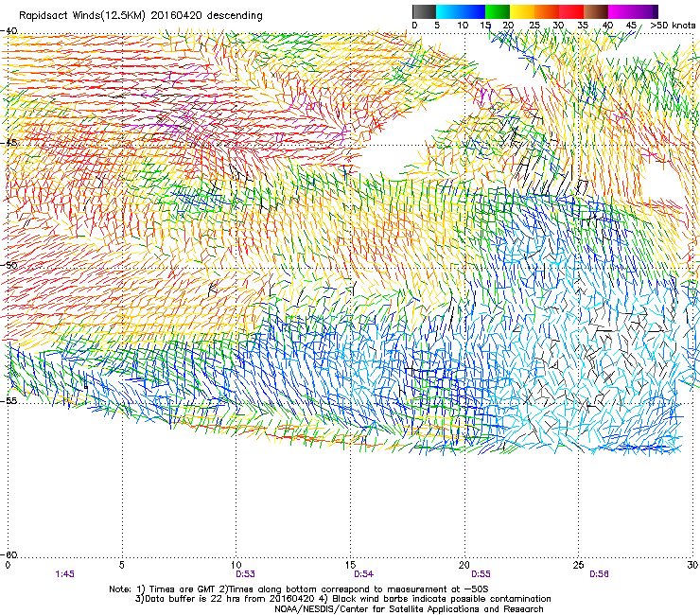
Task: Click the '>50 knots' legend label
Action: (x=673, y=26)
